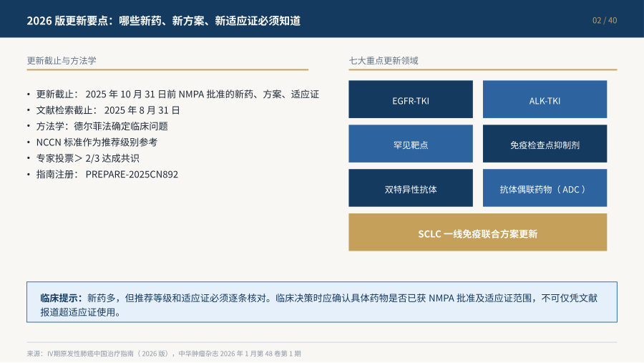Click the bullet 指南注册：PREPARE-2025CN892
This screenshot has height=363, width=644.
click(102, 174)
